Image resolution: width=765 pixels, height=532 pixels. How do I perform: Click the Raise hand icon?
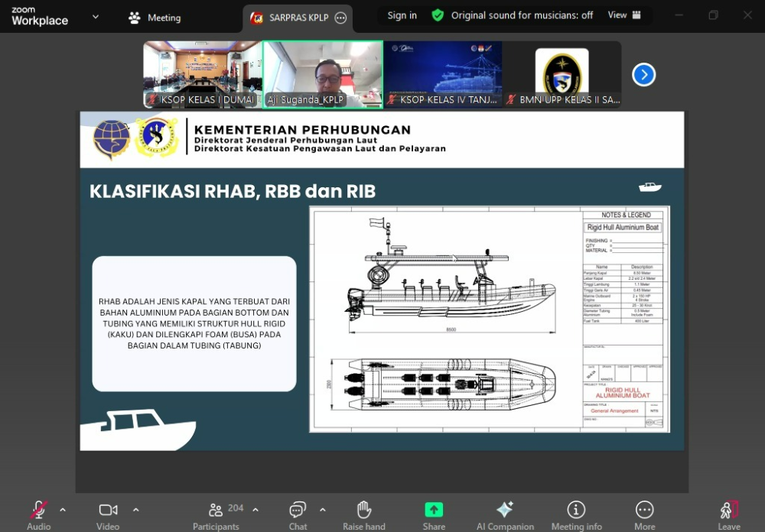click(x=364, y=510)
